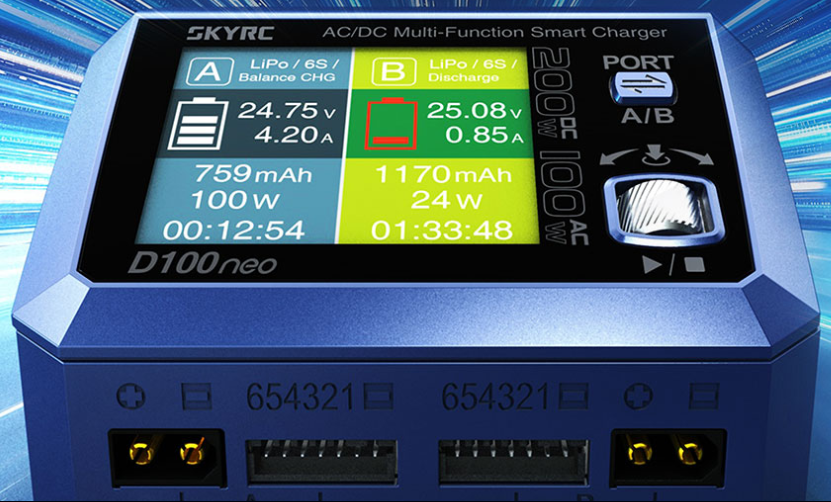Click the left balance port socket

pos(321,462)
